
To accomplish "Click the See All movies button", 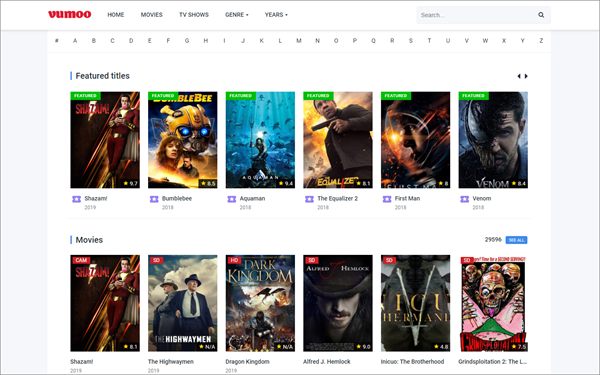I will [516, 240].
